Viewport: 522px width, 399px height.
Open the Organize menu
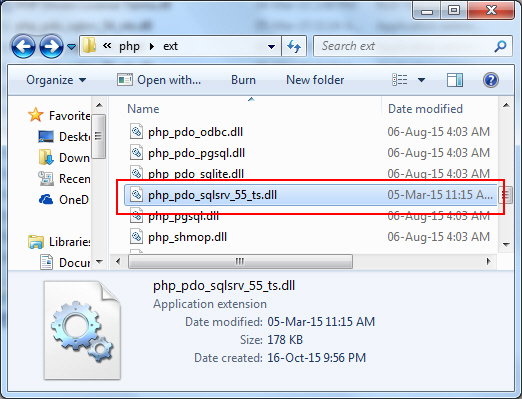[x=56, y=80]
